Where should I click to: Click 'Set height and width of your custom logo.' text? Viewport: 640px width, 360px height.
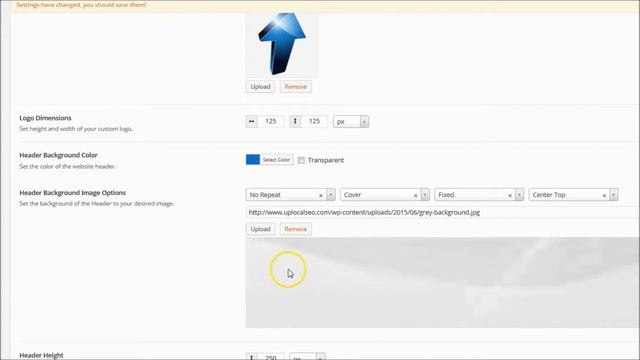(x=76, y=129)
